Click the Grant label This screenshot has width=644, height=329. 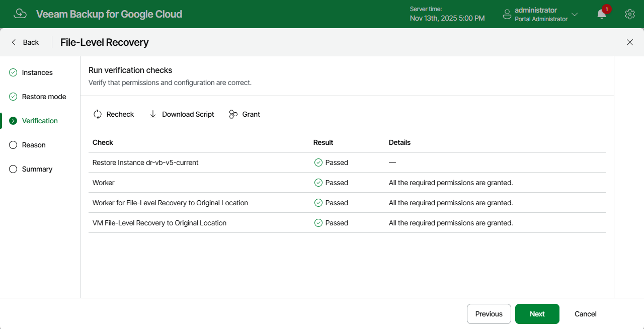251,114
